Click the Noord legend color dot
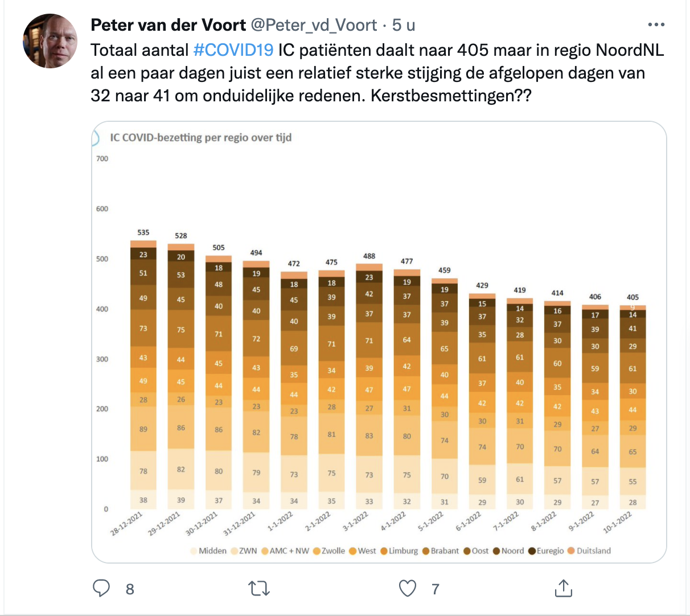The height and width of the screenshot is (616, 690). [496, 551]
